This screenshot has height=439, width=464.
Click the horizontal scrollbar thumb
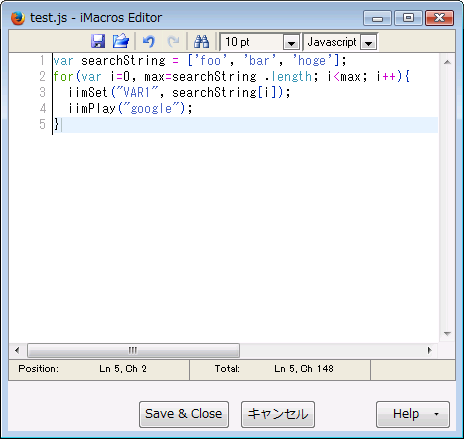tap(133, 350)
